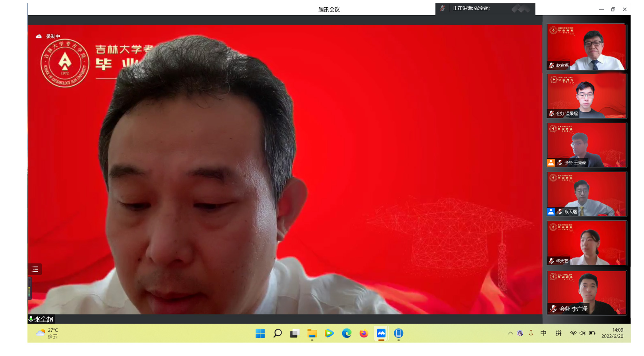Open Tencent Meeting icon in taskbar

pyautogui.click(x=381, y=333)
